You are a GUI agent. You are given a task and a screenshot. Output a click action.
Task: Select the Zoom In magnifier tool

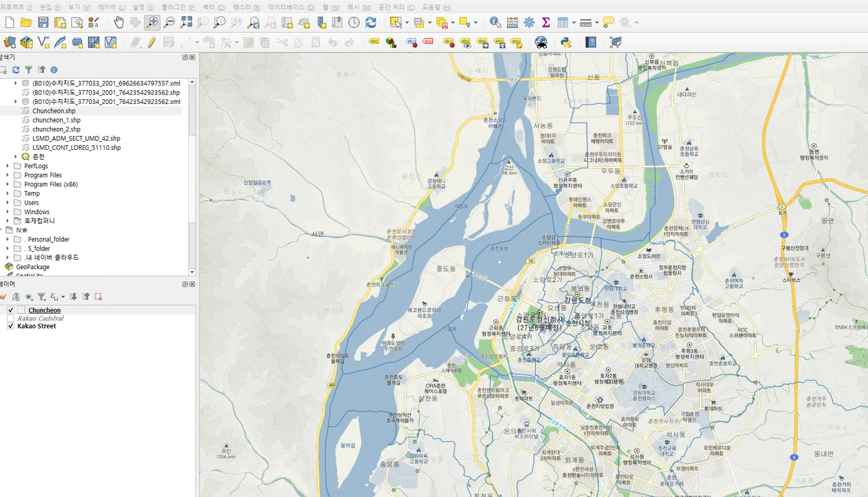(152, 23)
